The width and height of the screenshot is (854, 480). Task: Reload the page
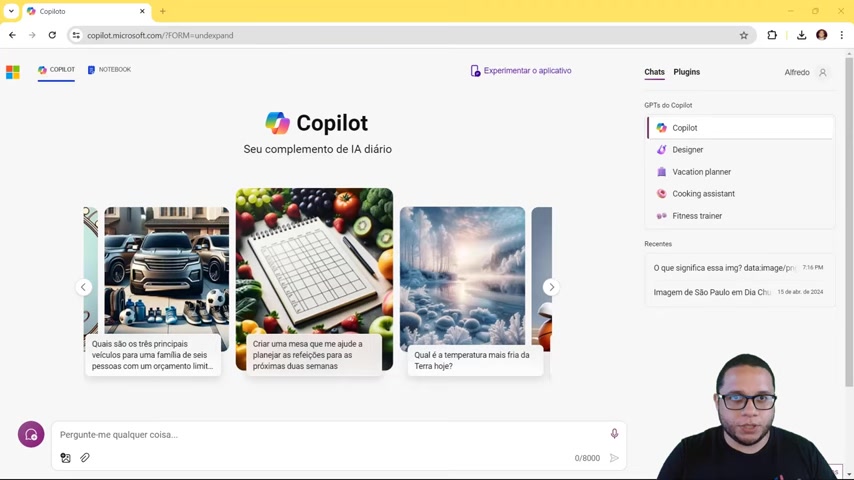(x=52, y=35)
